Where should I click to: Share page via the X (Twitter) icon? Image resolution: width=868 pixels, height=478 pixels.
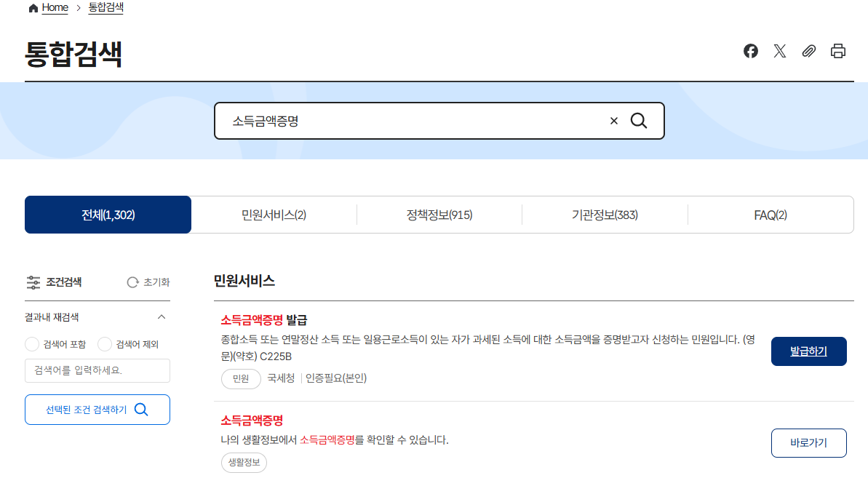(780, 51)
